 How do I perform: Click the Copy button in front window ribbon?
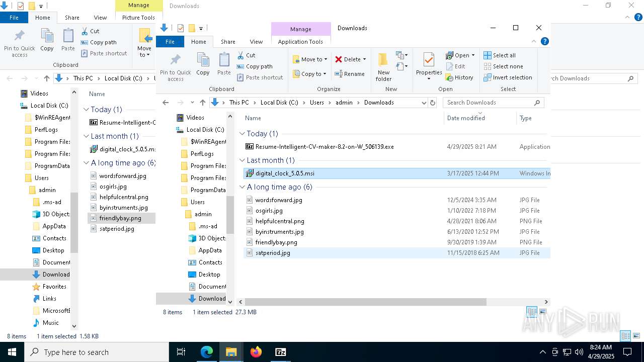(x=203, y=64)
